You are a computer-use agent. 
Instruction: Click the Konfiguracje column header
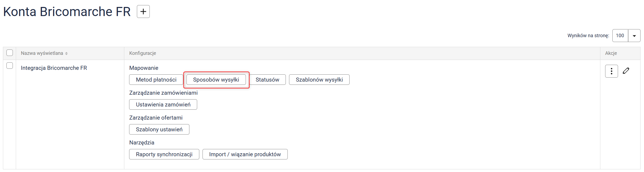(143, 53)
